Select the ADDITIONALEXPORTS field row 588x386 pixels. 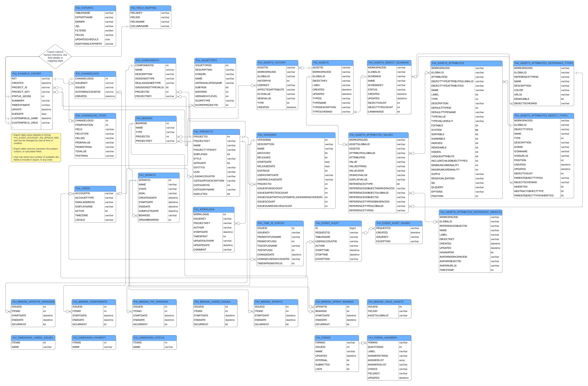tap(95, 44)
